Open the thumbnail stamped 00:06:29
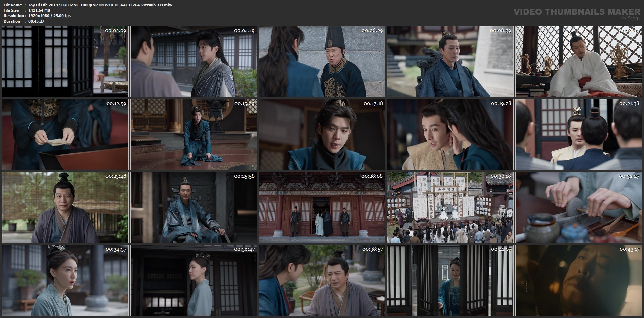The image size is (644, 318). 322,62
